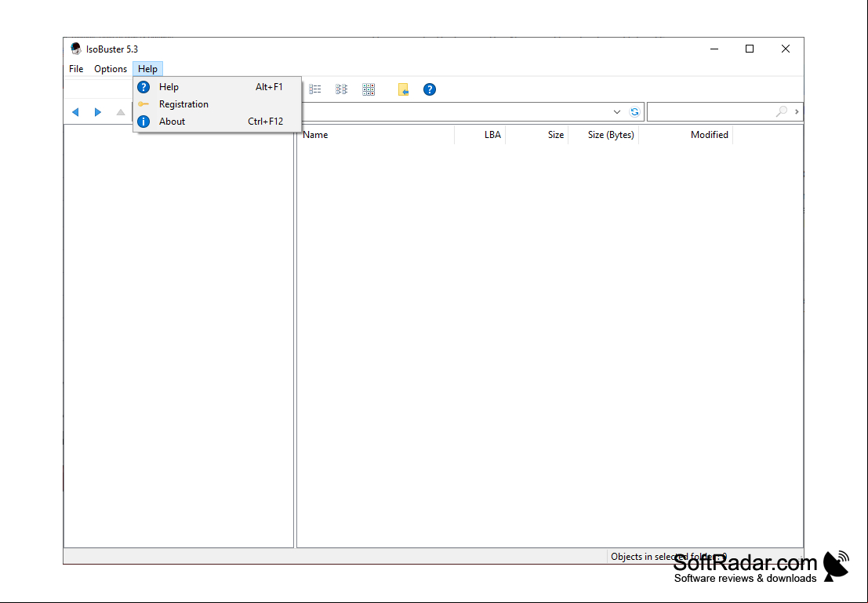Switch to the list view icon

[315, 89]
